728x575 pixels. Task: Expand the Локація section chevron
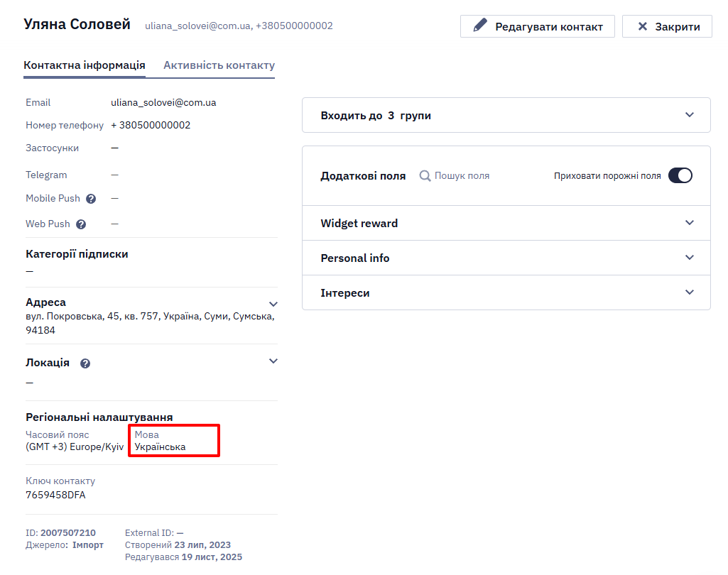point(273,361)
